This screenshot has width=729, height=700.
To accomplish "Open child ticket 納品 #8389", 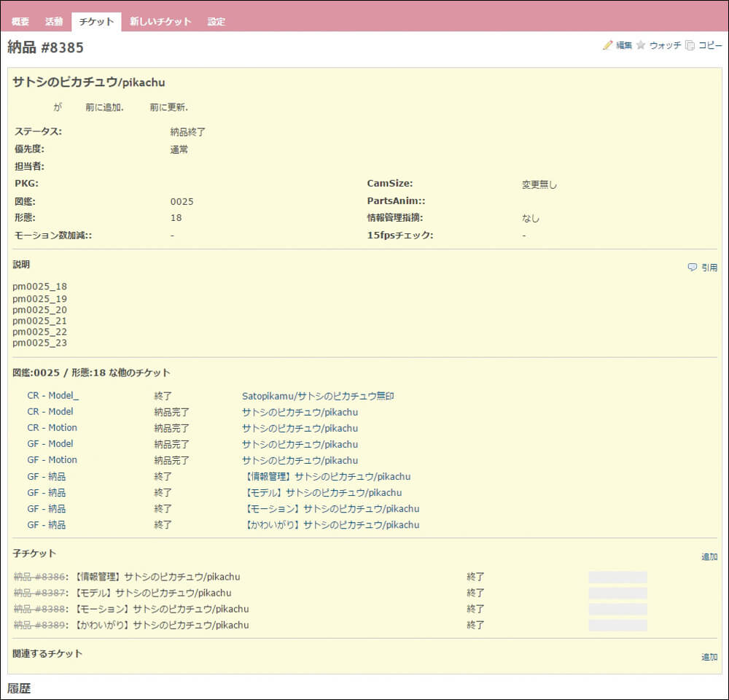I will (x=39, y=625).
